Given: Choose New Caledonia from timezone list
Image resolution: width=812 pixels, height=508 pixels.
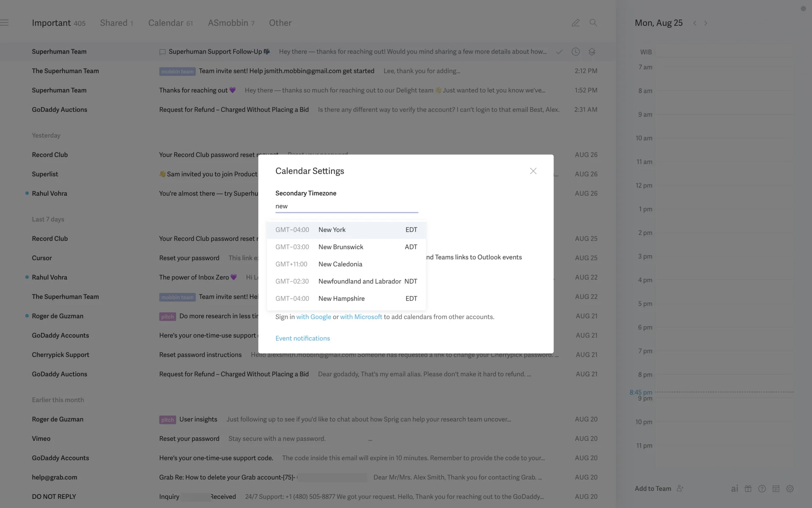Looking at the screenshot, I should click(x=346, y=264).
